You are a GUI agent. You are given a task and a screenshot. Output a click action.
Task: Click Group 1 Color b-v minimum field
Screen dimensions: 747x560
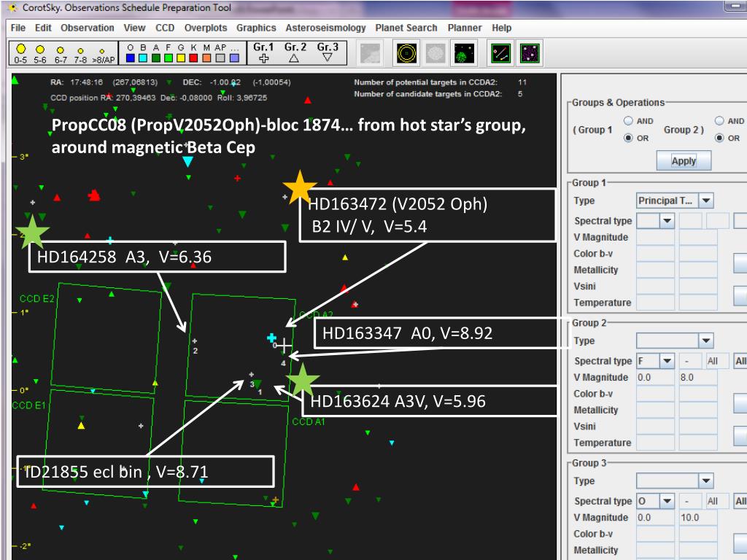click(x=655, y=253)
